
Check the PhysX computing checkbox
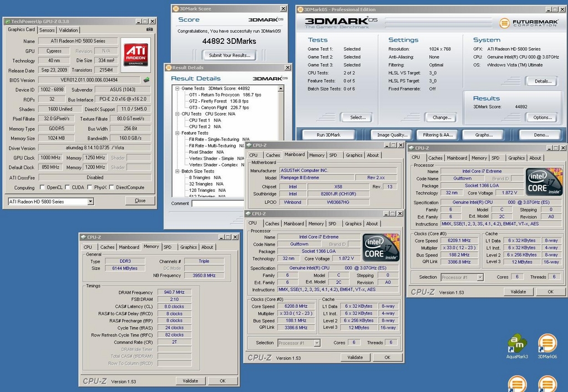click(x=89, y=187)
